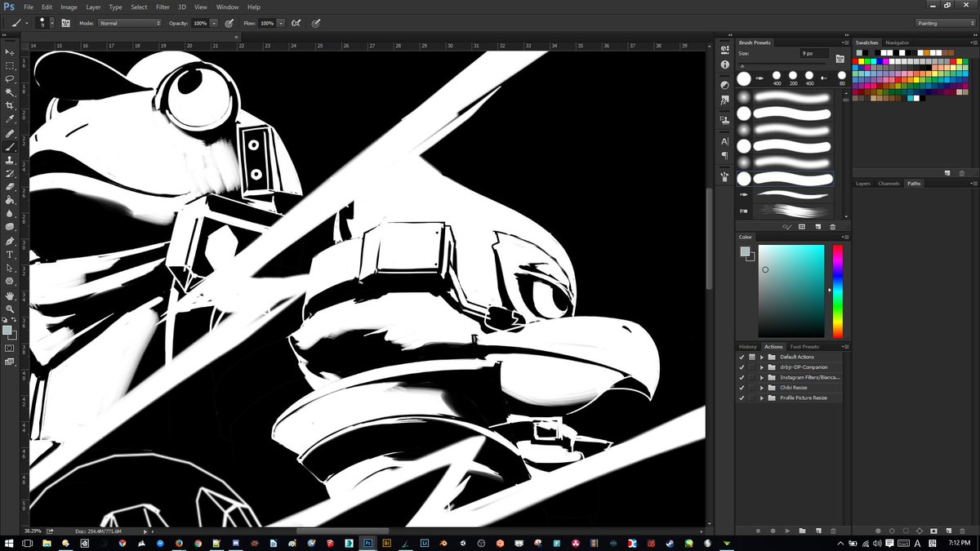
Task: Create new brush preset icon
Action: pyautogui.click(x=817, y=226)
